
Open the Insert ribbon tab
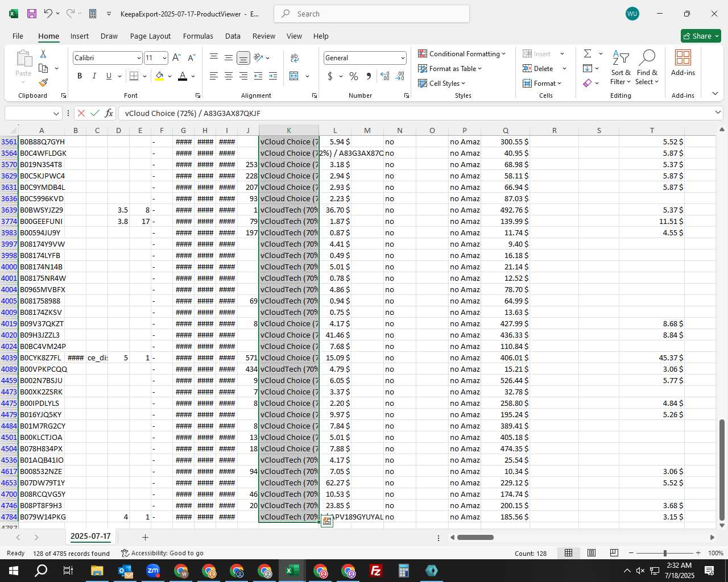[80, 36]
